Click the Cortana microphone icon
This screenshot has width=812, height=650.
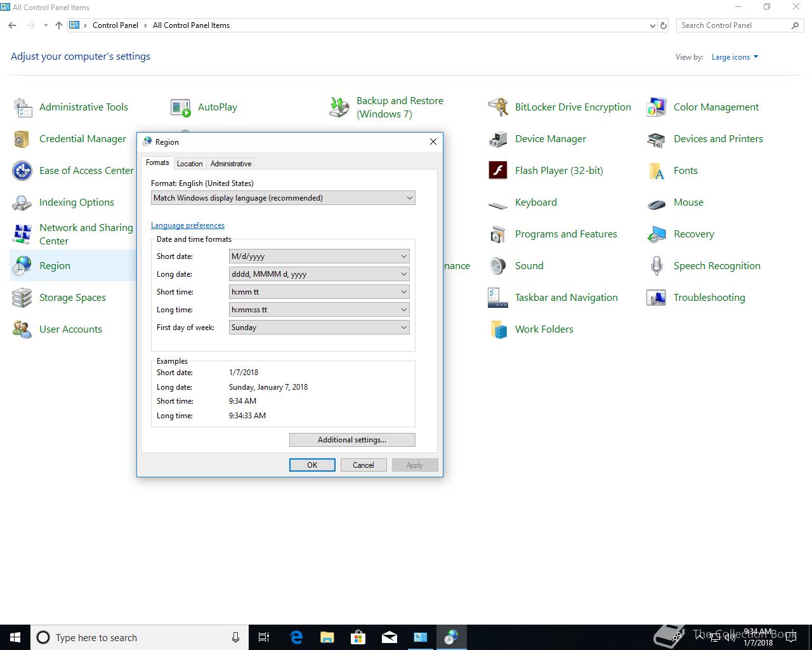pos(235,637)
